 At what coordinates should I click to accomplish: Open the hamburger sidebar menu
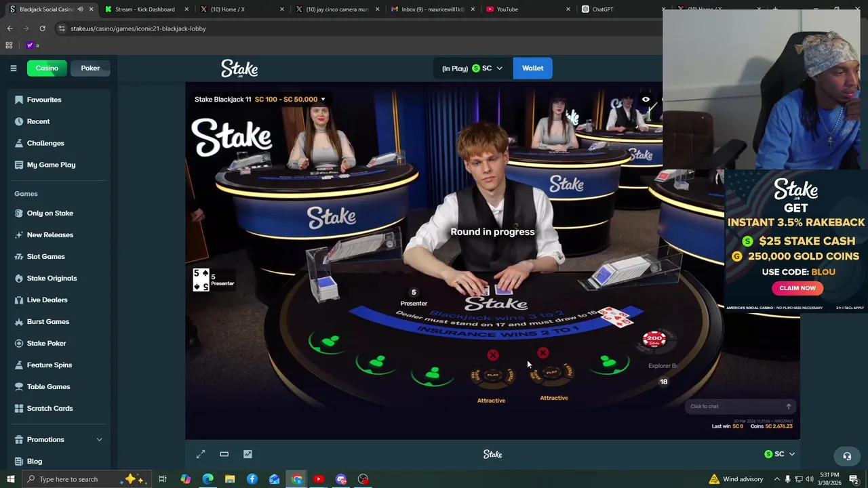point(13,68)
